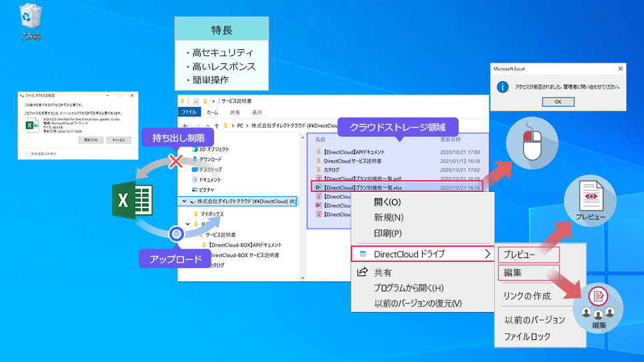644x362 pixels.
Task: Choose プログラムから開く(H) from context menu
Action: 409,288
